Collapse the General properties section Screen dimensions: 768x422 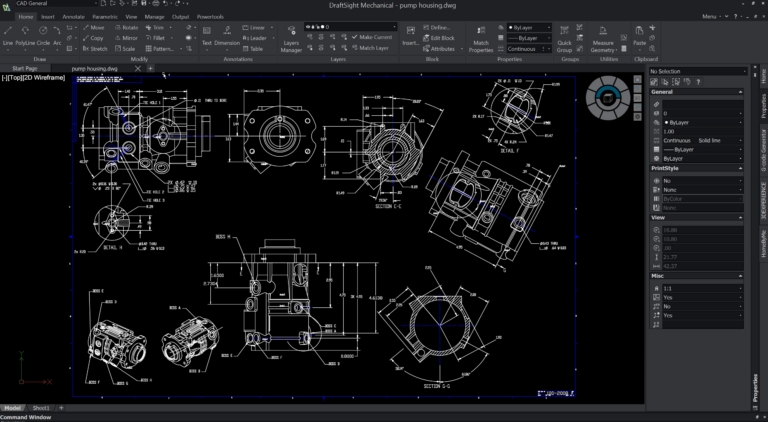(x=741, y=92)
